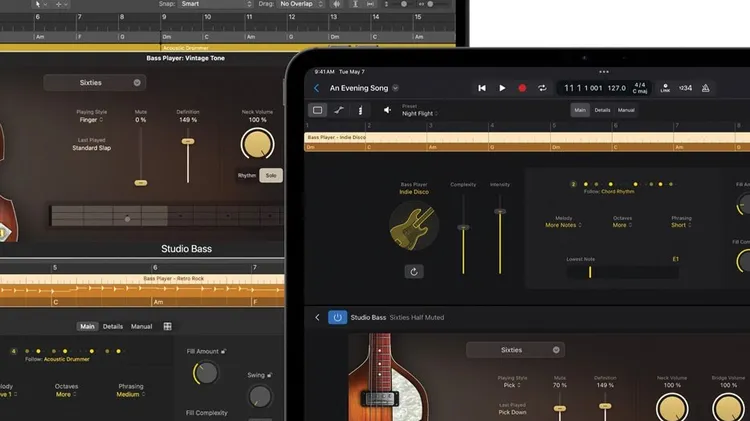The height and width of the screenshot is (421, 750).
Task: Click the yellow bass guitar player icon
Action: click(414, 225)
